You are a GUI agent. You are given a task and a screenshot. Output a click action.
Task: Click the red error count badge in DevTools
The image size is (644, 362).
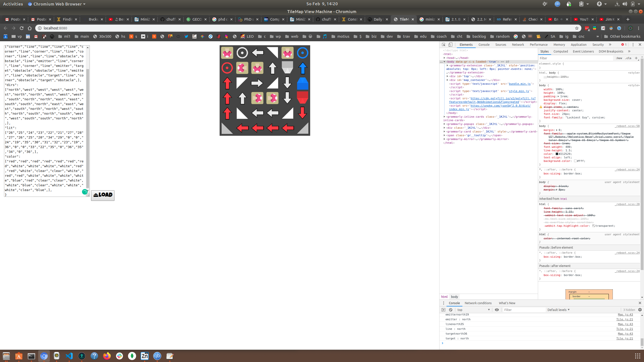624,44
